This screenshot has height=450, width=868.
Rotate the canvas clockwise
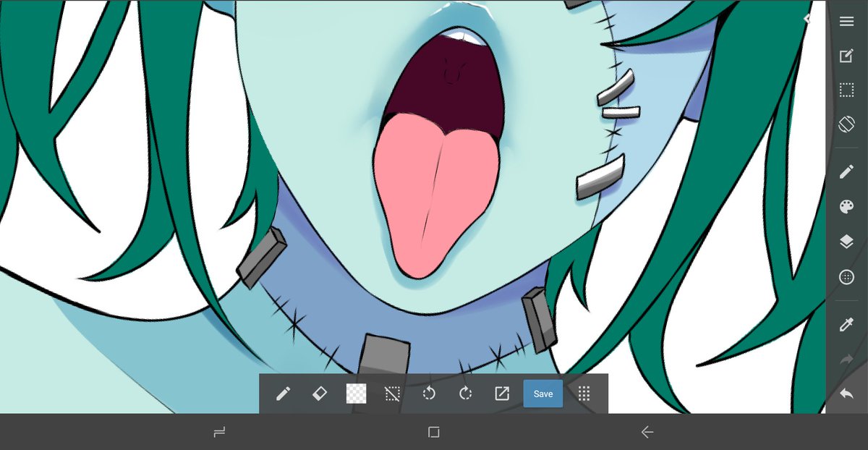(x=464, y=394)
